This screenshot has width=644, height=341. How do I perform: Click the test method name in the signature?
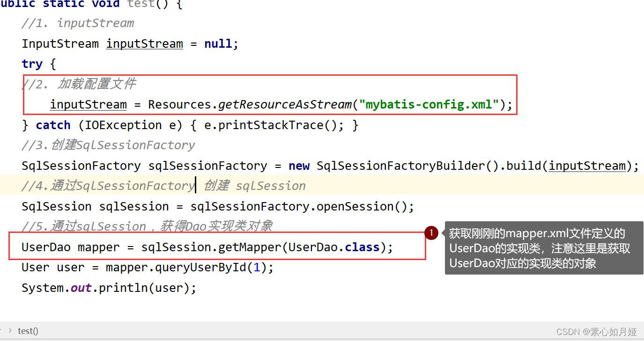click(141, 4)
